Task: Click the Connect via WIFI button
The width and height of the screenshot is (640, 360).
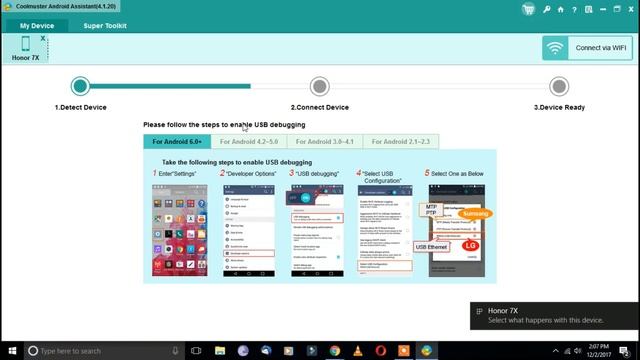Action: pos(587,48)
